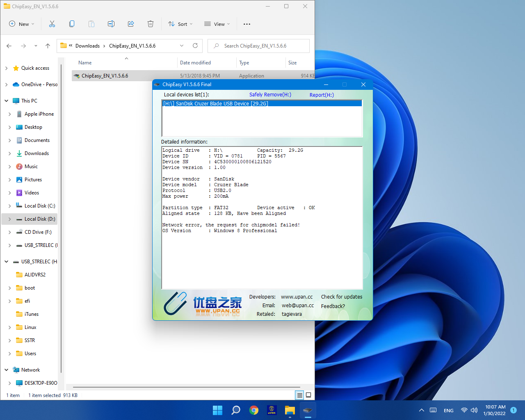Collapse the Network tree node
The width and height of the screenshot is (525, 420).
[6, 370]
